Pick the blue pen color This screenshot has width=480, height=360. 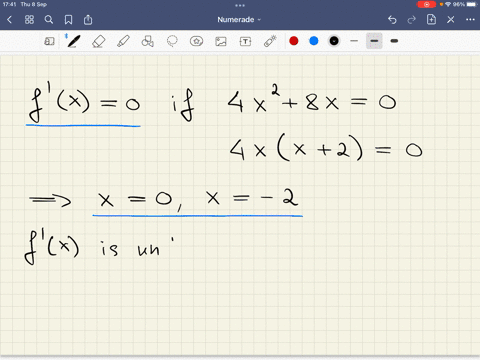click(x=314, y=41)
